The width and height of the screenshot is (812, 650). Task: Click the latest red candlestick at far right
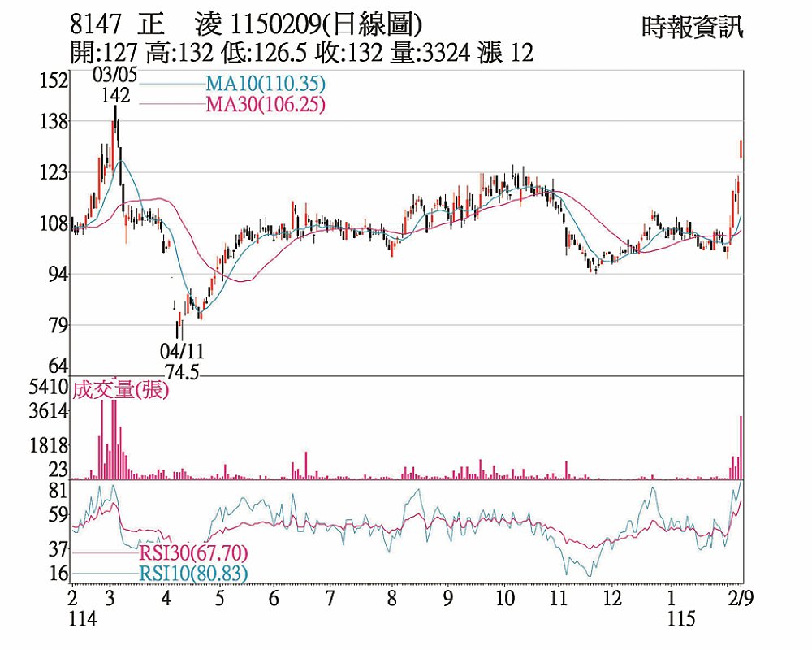tap(741, 149)
